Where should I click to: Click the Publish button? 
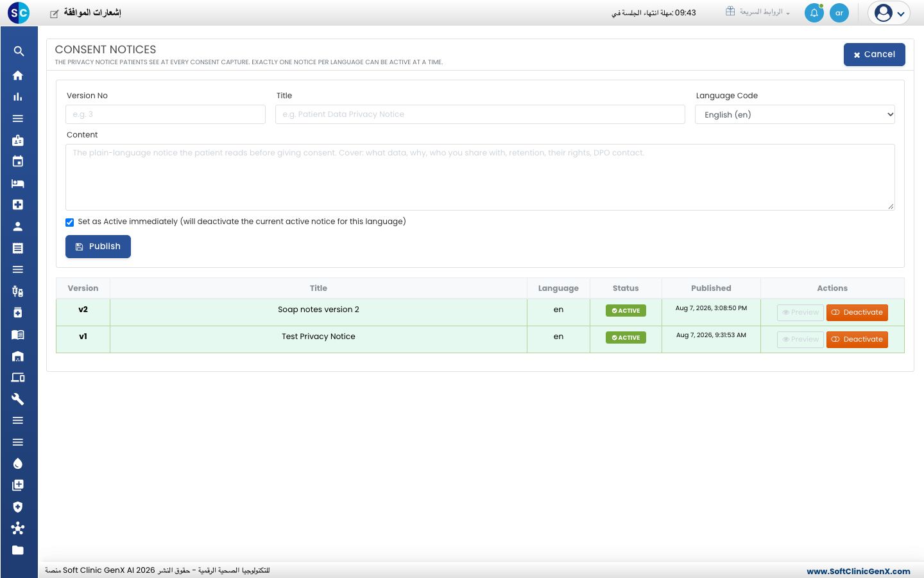tap(98, 247)
